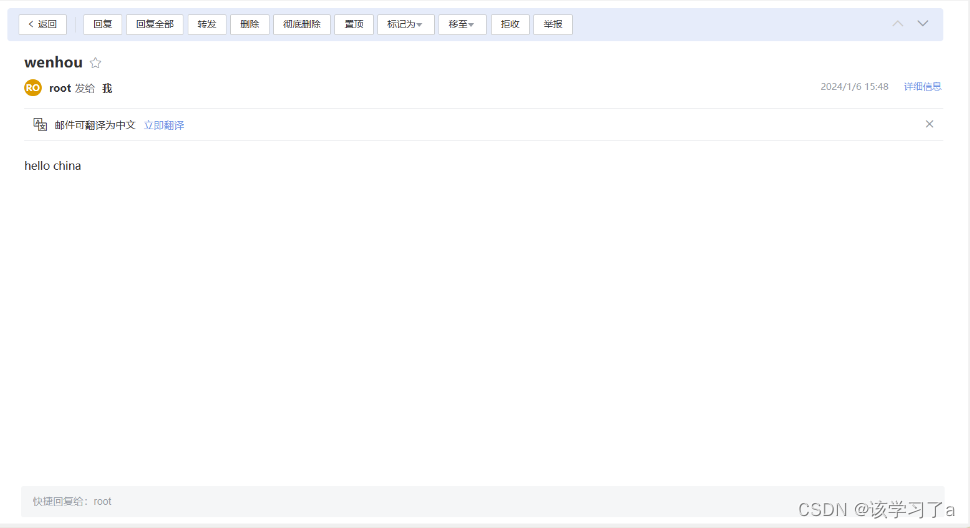Go to previous email with up arrow
This screenshot has width=970, height=528.
tap(898, 23)
